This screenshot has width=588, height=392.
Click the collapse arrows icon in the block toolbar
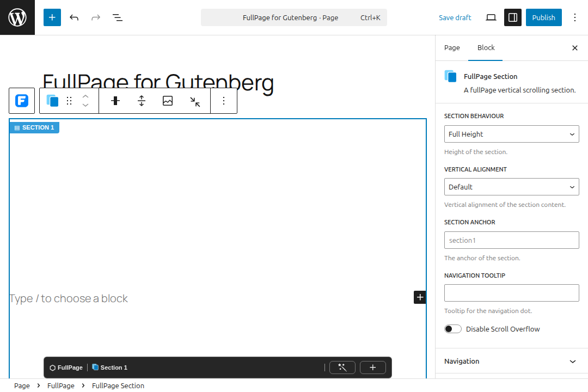[x=195, y=101]
